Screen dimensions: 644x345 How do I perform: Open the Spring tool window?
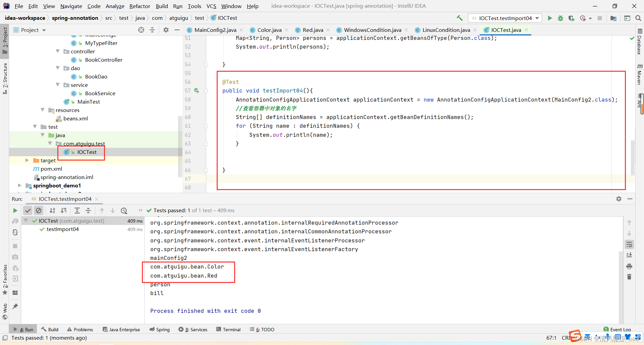pos(160,330)
